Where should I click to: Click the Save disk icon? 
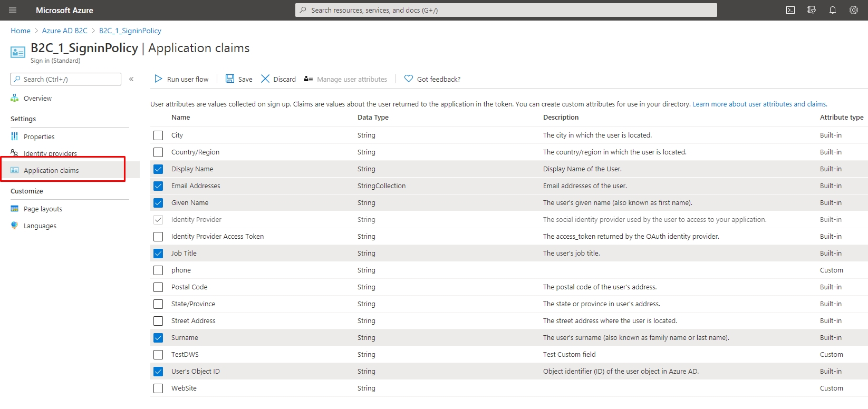coord(230,79)
